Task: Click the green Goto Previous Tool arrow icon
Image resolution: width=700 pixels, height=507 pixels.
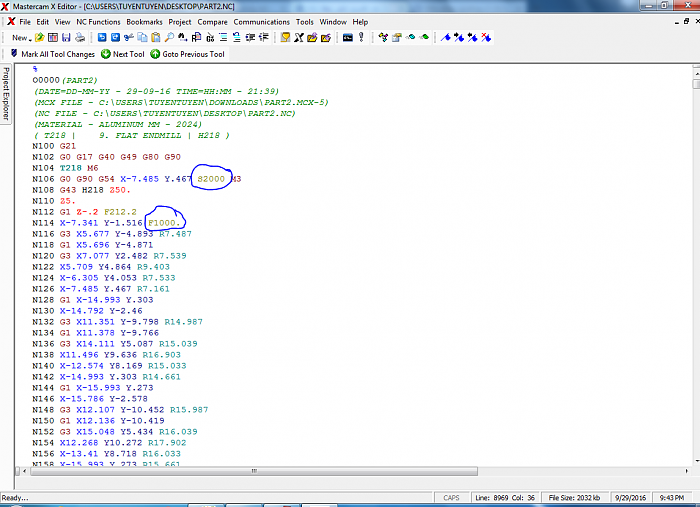Action: [x=155, y=54]
